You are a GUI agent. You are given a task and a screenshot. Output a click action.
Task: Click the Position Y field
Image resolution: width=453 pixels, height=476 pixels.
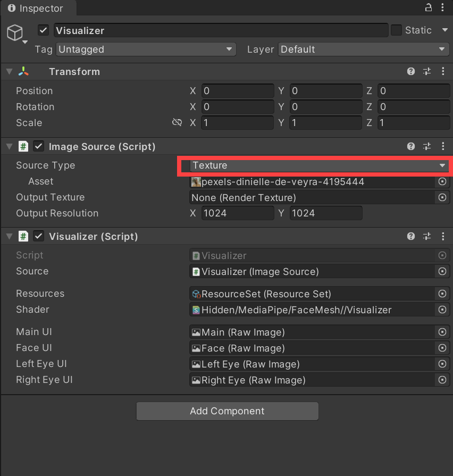point(326,91)
